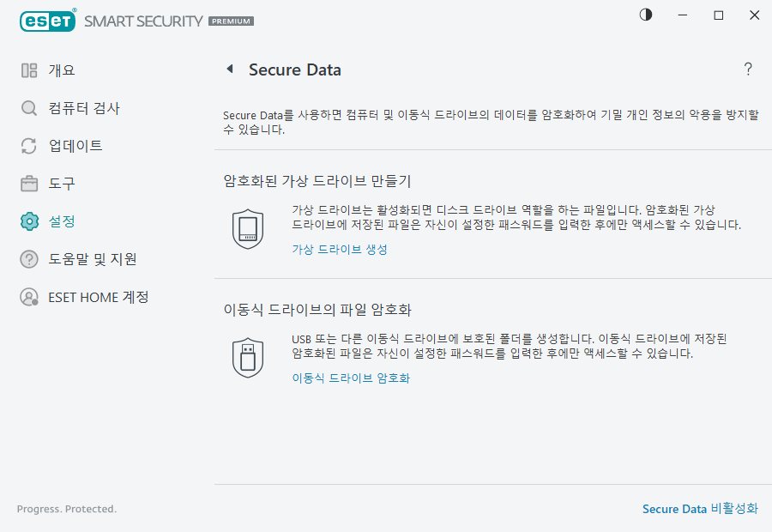Viewport: 772px width, 532px height.
Task: Go back using the Secure Data back arrow
Action: pos(229,70)
